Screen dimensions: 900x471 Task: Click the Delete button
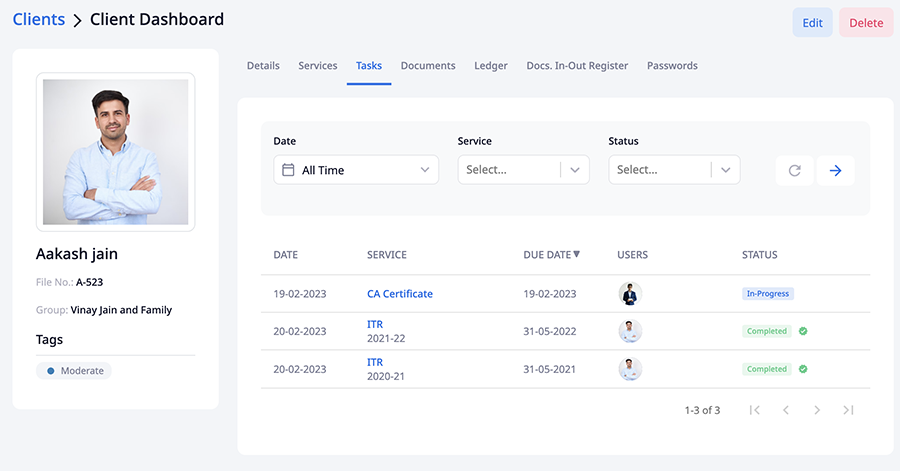click(866, 23)
